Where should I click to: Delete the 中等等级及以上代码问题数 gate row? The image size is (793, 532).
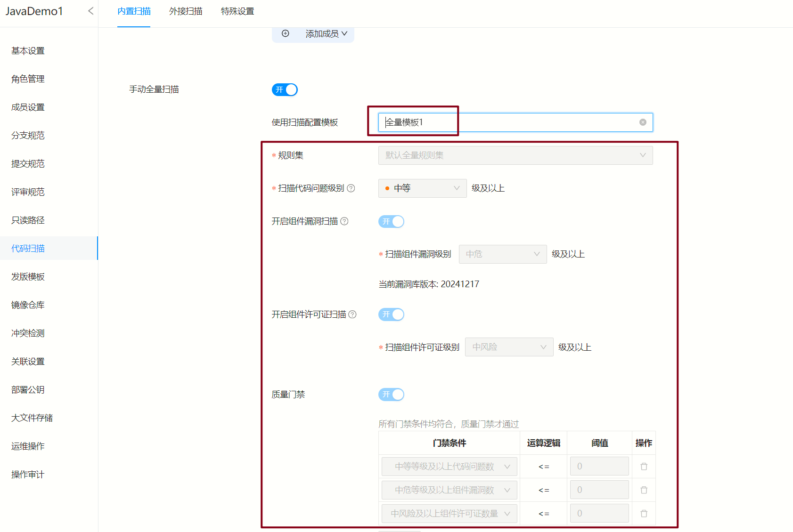pos(644,467)
